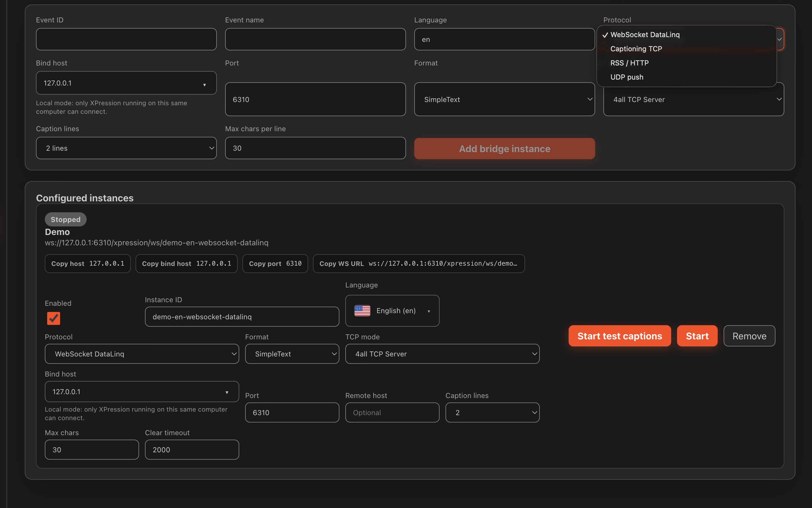Open Demo instance TCP mode dropdown
812x508 pixels.
442,354
